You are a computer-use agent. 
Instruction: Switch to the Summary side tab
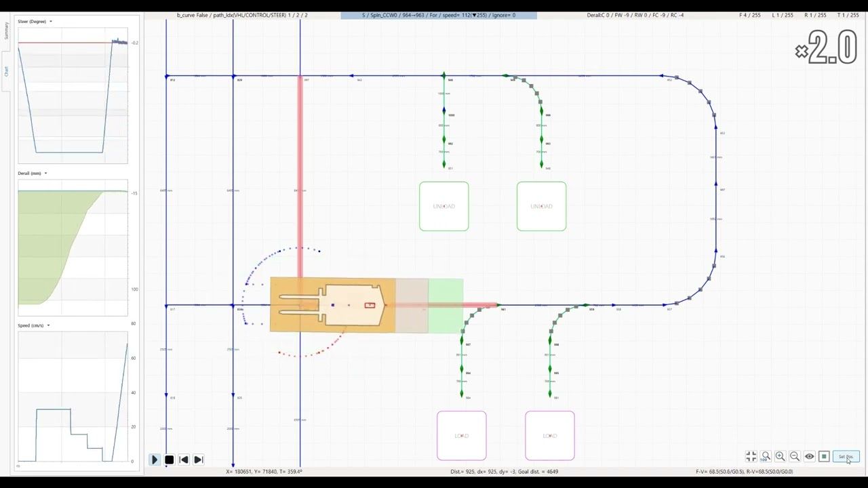(x=6, y=30)
